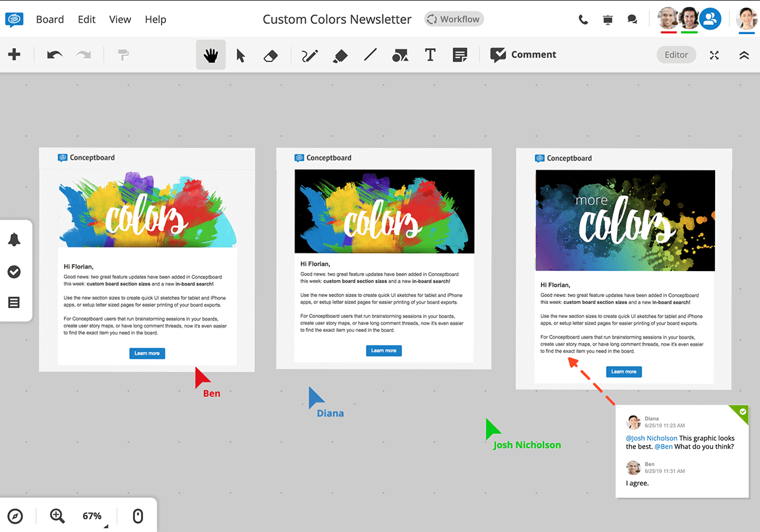Screen dimensions: 760x532
Task: Click Ben's avatar in the comment thread
Action: click(633, 468)
